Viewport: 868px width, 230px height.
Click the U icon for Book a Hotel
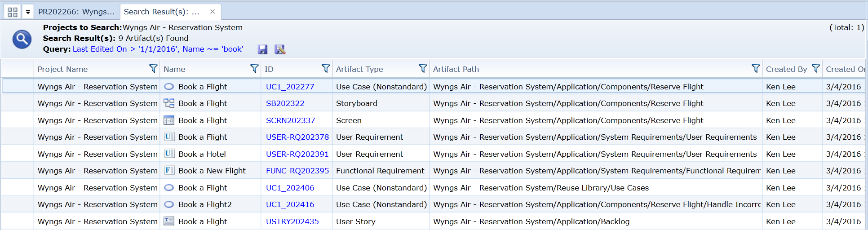(x=169, y=154)
